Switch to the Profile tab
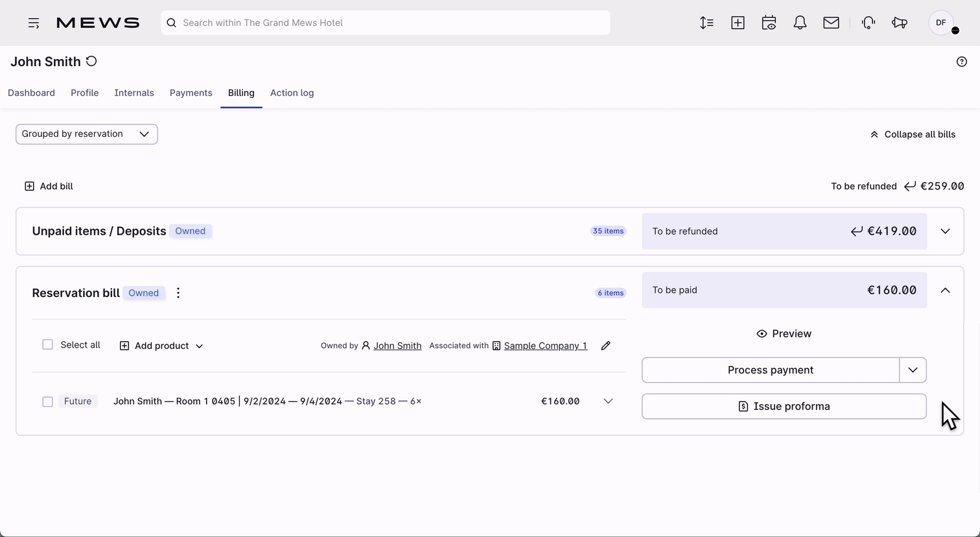 point(85,93)
